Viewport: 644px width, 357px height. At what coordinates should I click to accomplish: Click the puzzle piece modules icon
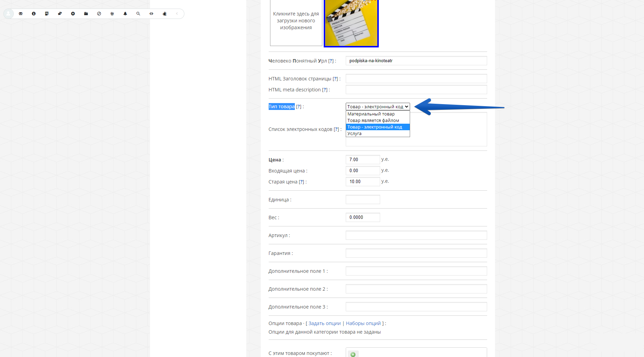click(x=164, y=14)
